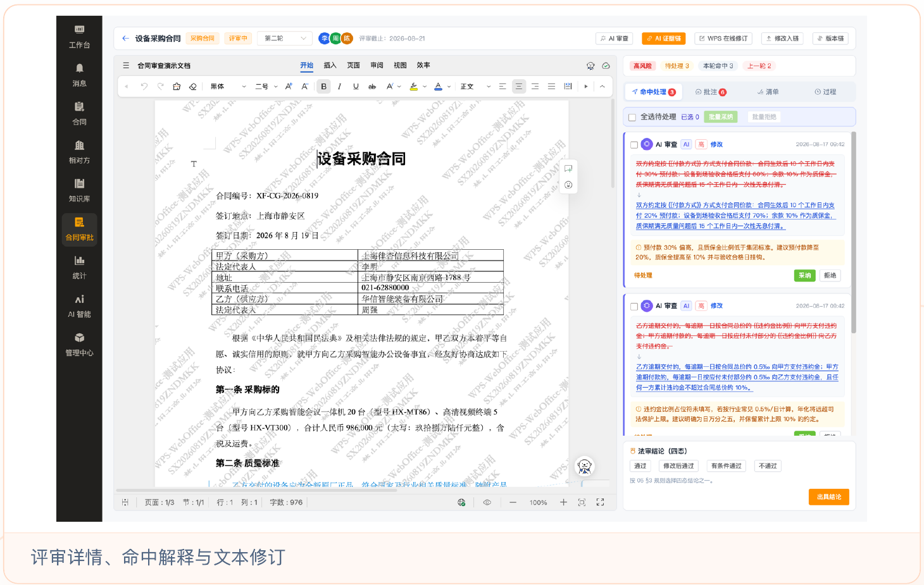Open the 正文 paragraph style dropdown

475,87
